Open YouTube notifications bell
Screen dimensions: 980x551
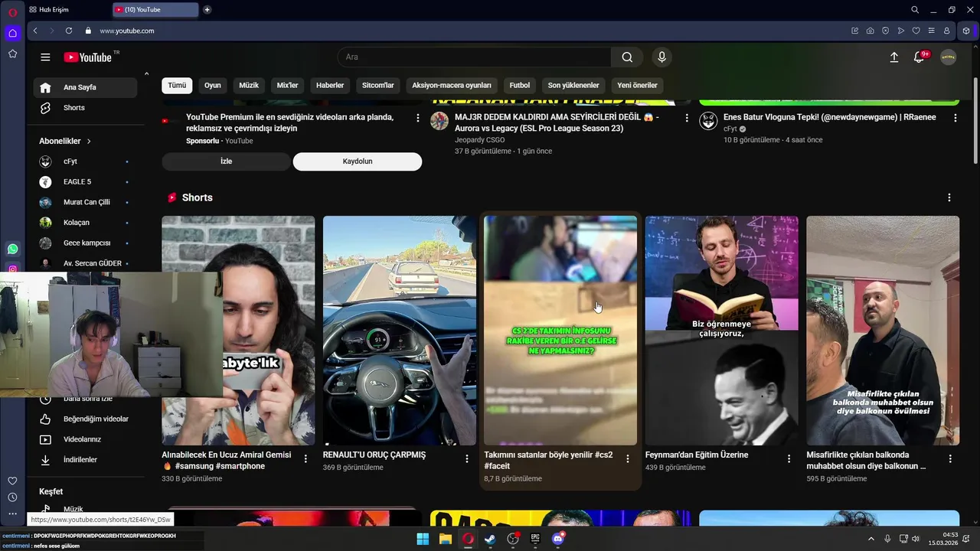[x=919, y=57]
